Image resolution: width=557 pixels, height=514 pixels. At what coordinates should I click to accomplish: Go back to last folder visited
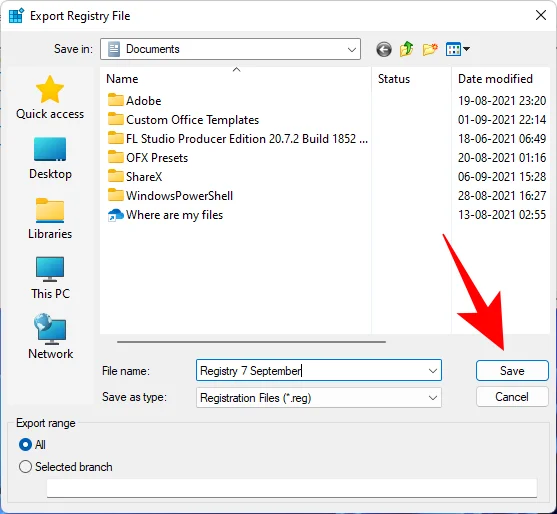384,49
